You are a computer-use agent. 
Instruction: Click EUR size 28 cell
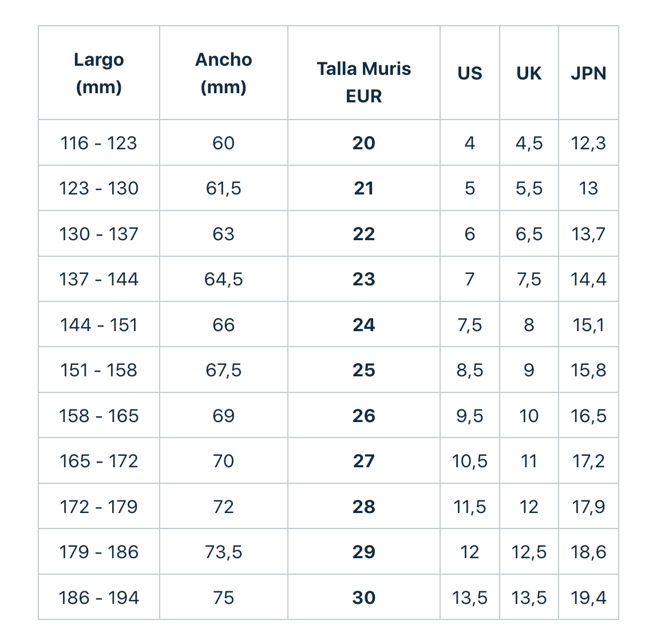pos(363,507)
